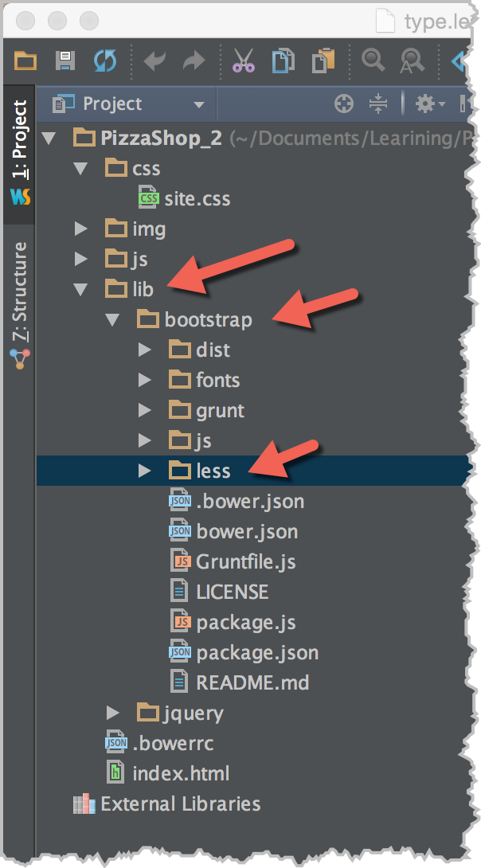Expand the less folder arrow

pos(145,471)
